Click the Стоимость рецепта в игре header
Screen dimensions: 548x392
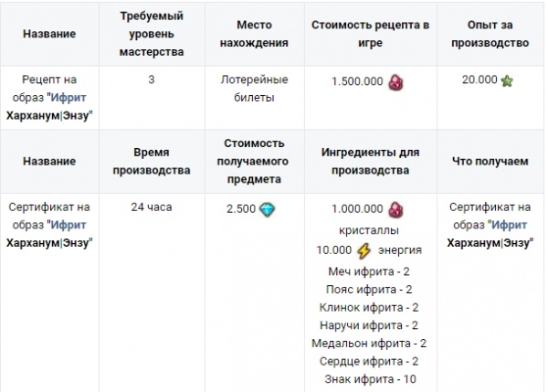371,34
